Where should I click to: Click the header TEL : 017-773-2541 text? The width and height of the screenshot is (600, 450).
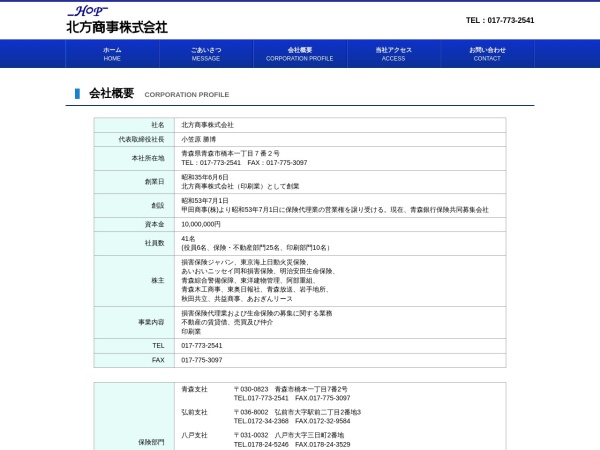point(500,20)
